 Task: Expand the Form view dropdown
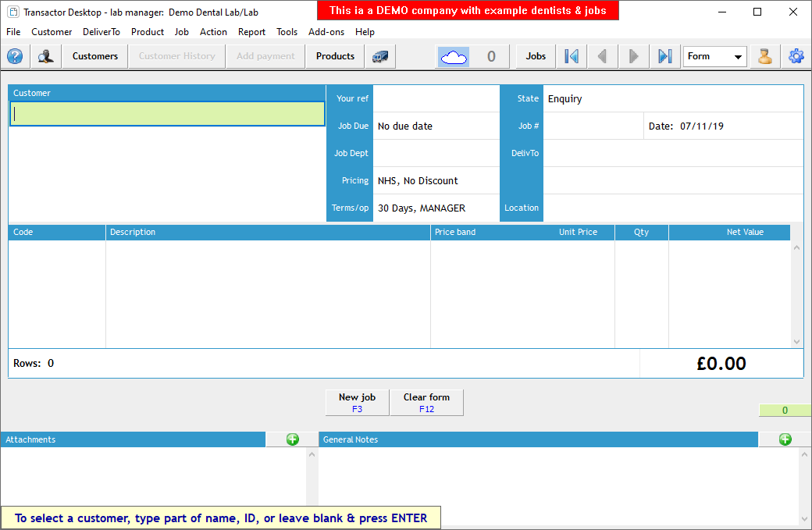coord(738,57)
